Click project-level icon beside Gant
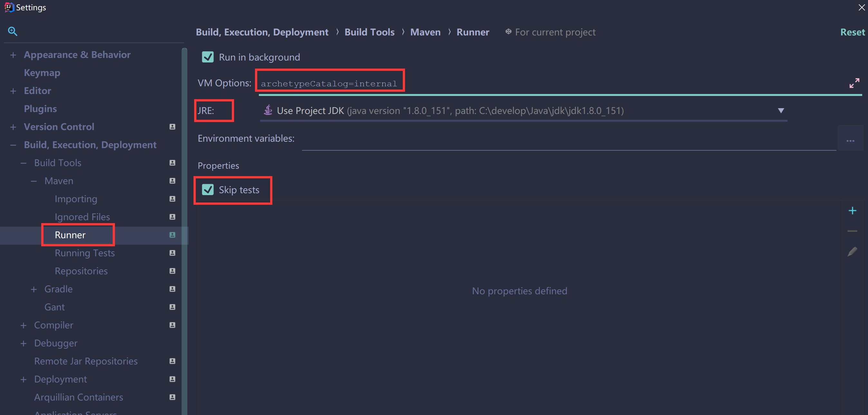Image resolution: width=868 pixels, height=415 pixels. coord(172,307)
